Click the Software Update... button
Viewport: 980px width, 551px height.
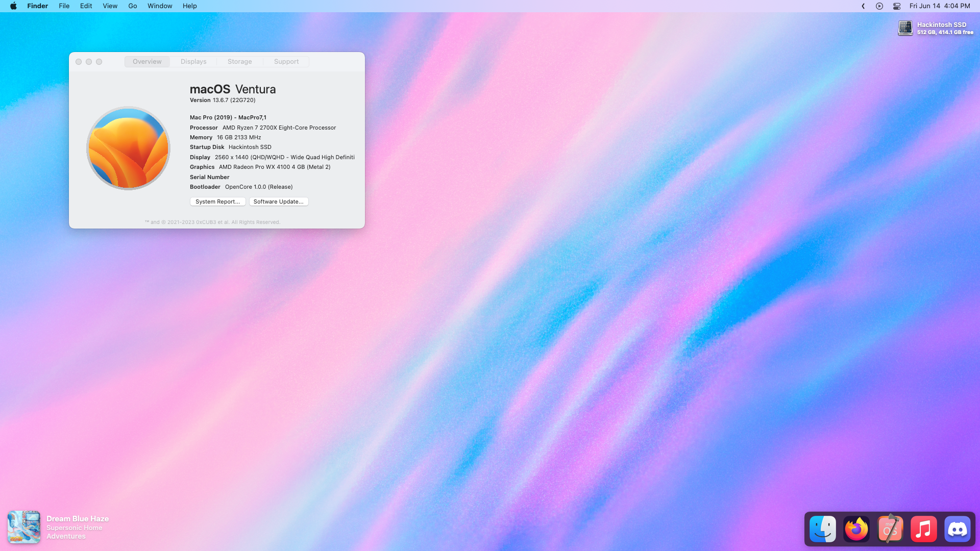pyautogui.click(x=279, y=202)
